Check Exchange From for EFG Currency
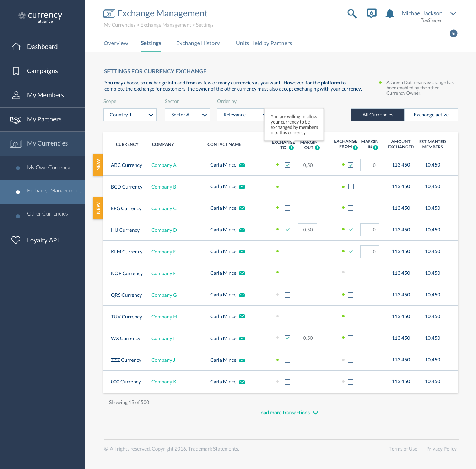Viewport: 476px width, 469px height. coord(351,208)
